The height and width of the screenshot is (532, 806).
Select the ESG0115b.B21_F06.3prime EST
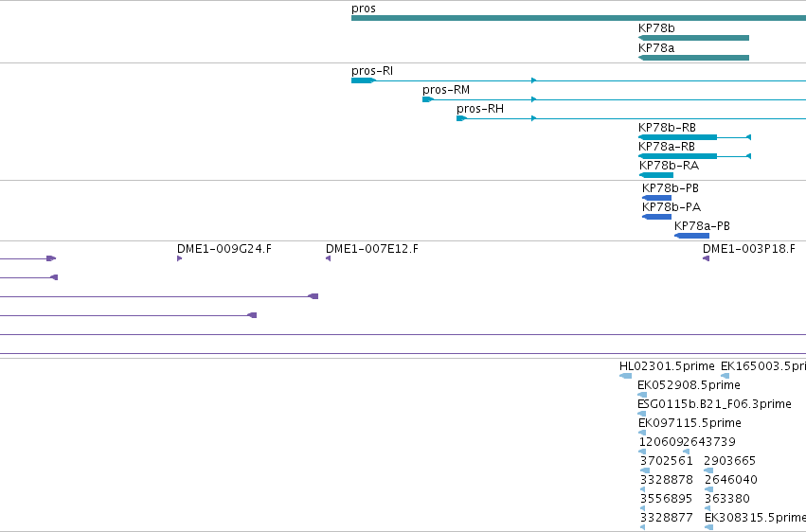[641, 414]
